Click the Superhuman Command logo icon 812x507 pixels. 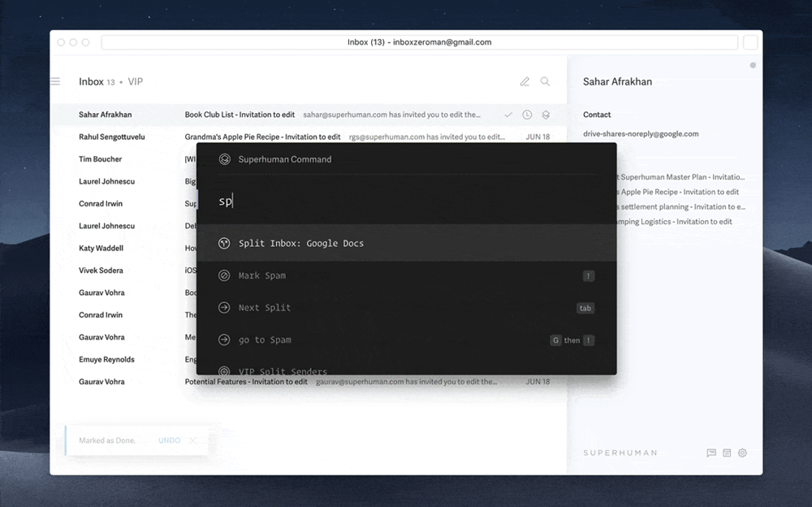pos(225,159)
